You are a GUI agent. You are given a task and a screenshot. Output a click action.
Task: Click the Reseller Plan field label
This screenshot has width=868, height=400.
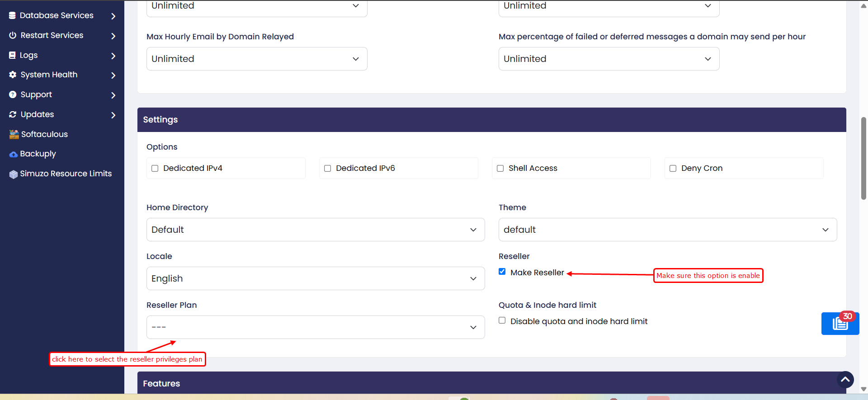tap(172, 305)
